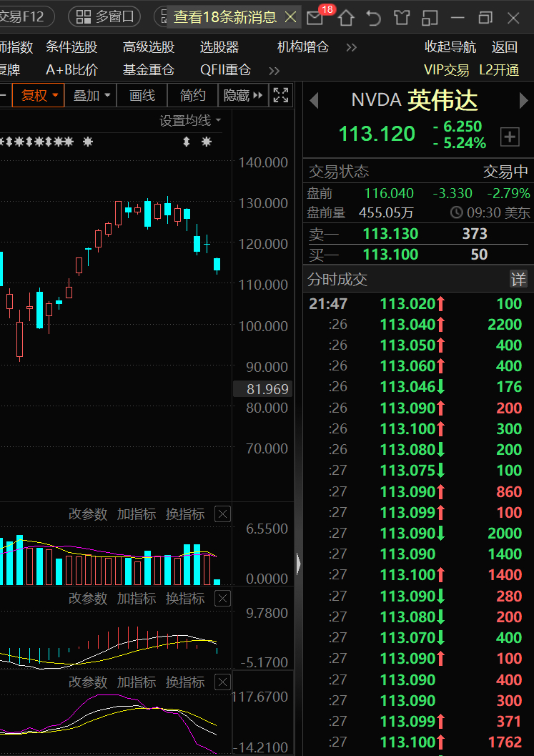This screenshot has height=756, width=534.
Task: Expand more items after 机构增仓
Action: 351,47
